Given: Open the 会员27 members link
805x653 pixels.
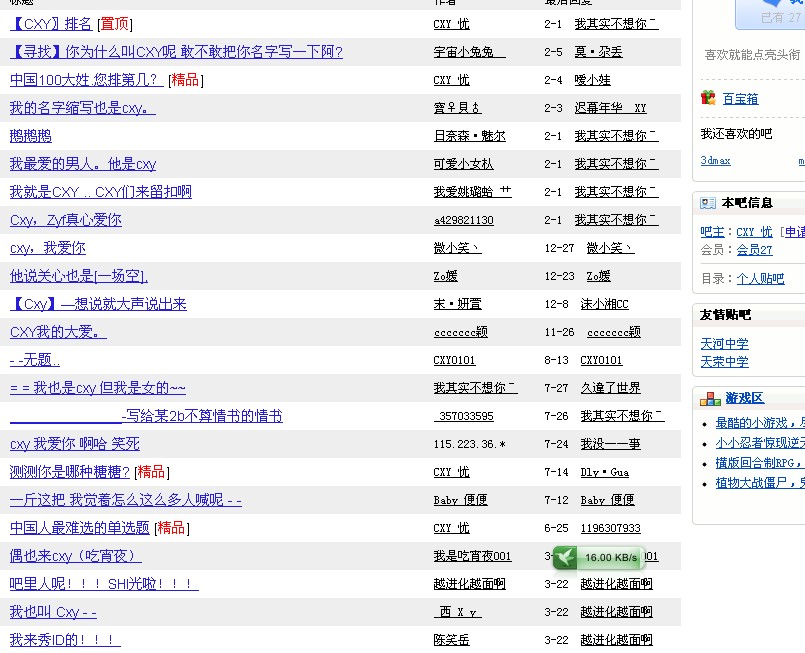Looking at the screenshot, I should pos(754,250).
